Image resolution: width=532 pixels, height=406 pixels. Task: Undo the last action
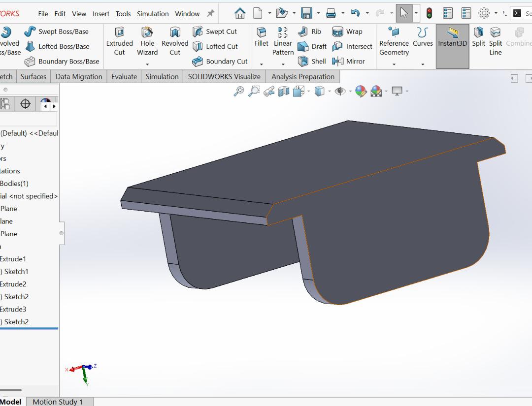(355, 14)
